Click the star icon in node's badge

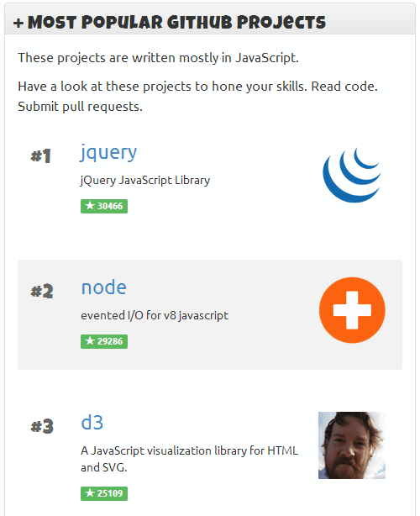pyautogui.click(x=89, y=341)
